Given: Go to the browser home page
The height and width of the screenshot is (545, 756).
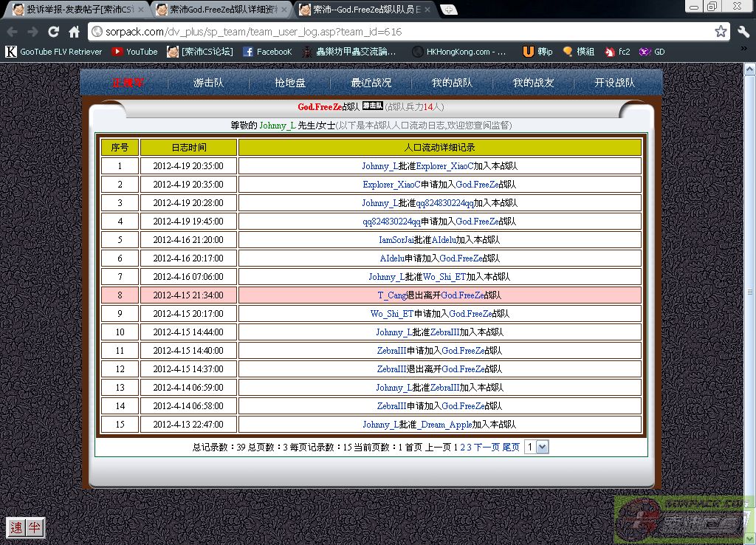Looking at the screenshot, I should (x=74, y=32).
